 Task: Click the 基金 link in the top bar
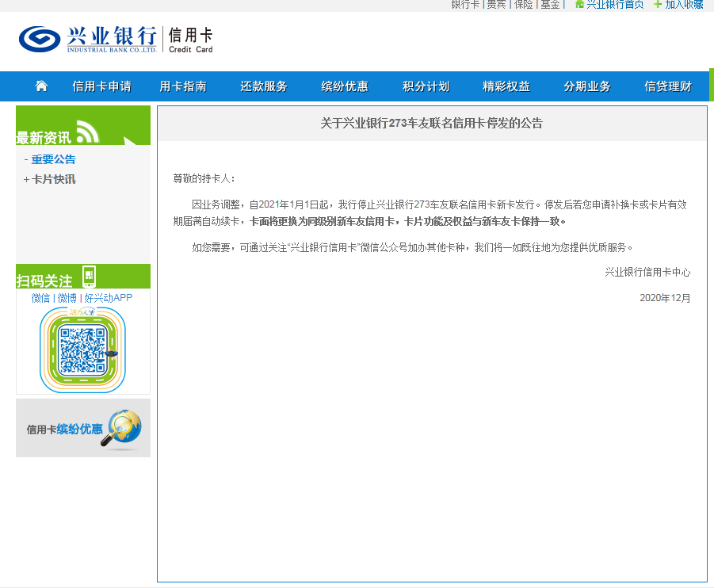550,5
